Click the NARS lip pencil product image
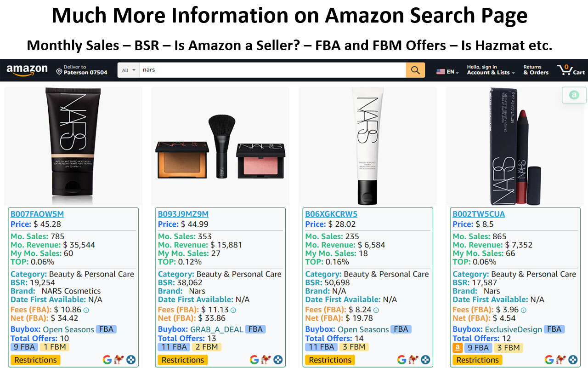 515,145
